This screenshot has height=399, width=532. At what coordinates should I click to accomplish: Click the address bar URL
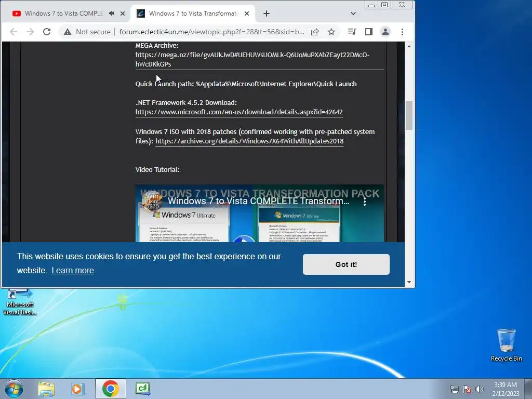[212, 32]
